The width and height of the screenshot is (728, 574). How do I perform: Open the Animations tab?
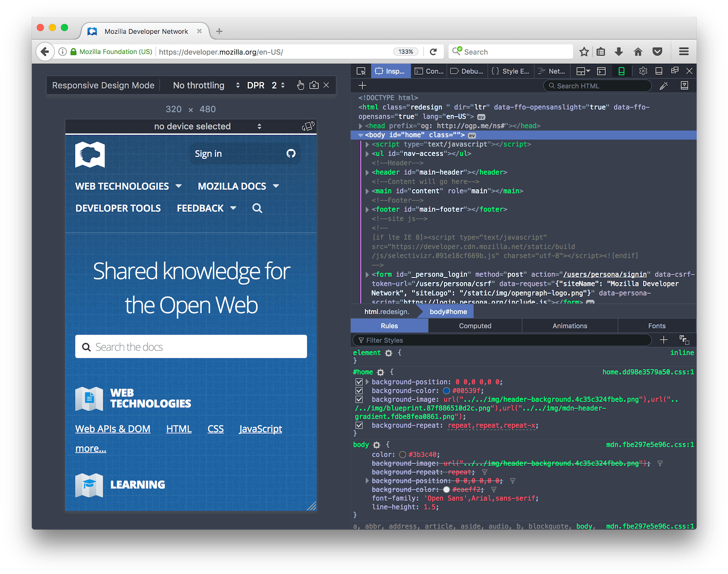pos(569,326)
